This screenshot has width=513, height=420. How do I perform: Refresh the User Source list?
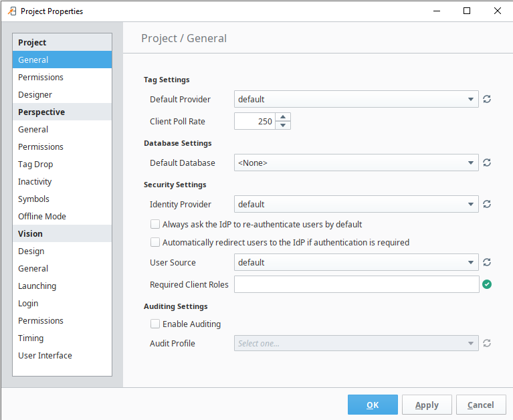[487, 262]
